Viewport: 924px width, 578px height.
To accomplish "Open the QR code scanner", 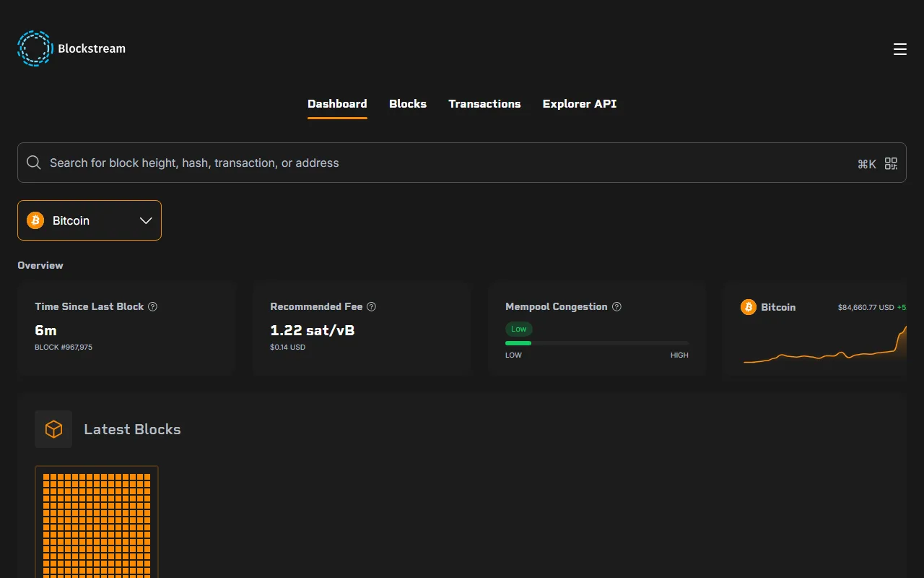I will [x=891, y=163].
